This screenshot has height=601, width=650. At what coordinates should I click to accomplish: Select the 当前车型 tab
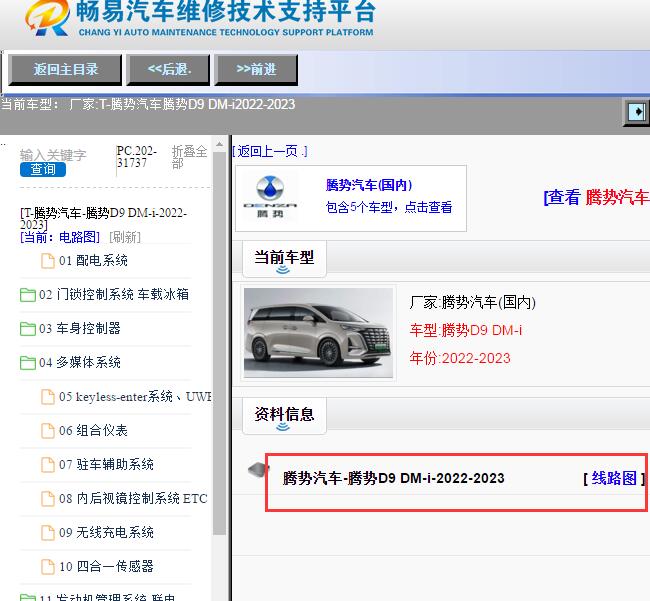point(284,259)
